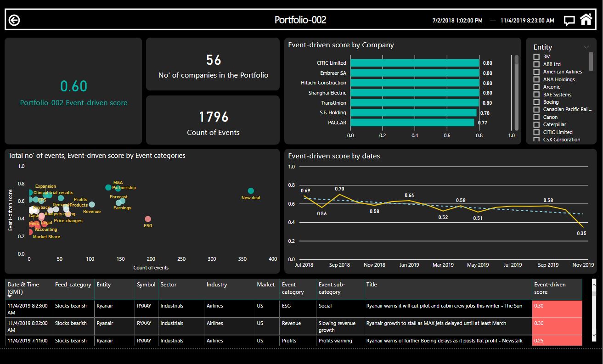Click the company bar chart scrollbar
The image size is (603, 364).
point(516,93)
